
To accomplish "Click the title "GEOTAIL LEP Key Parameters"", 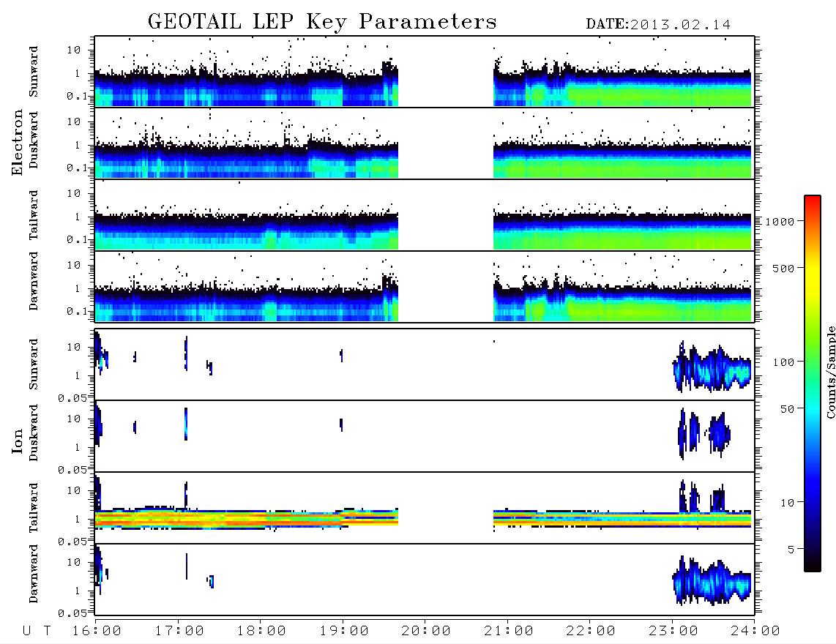I will tap(322, 22).
